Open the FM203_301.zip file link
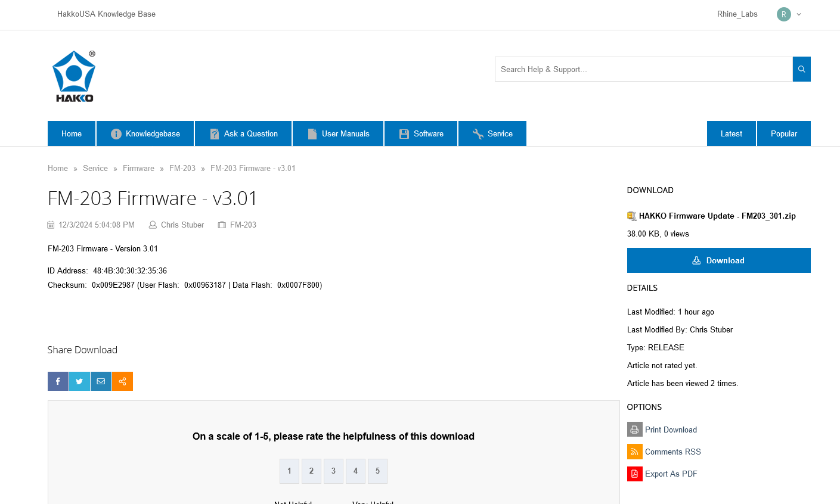The height and width of the screenshot is (504, 840). click(717, 216)
